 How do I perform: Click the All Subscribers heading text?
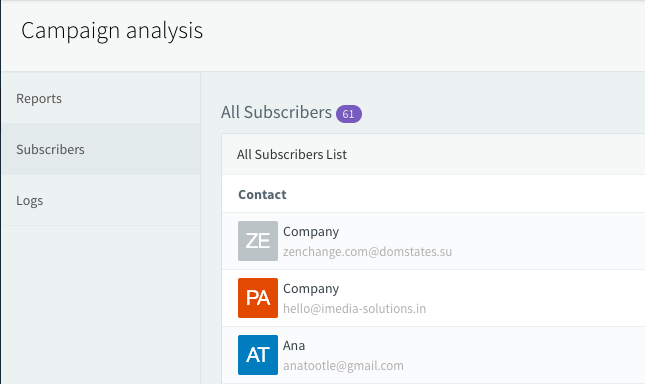click(276, 112)
